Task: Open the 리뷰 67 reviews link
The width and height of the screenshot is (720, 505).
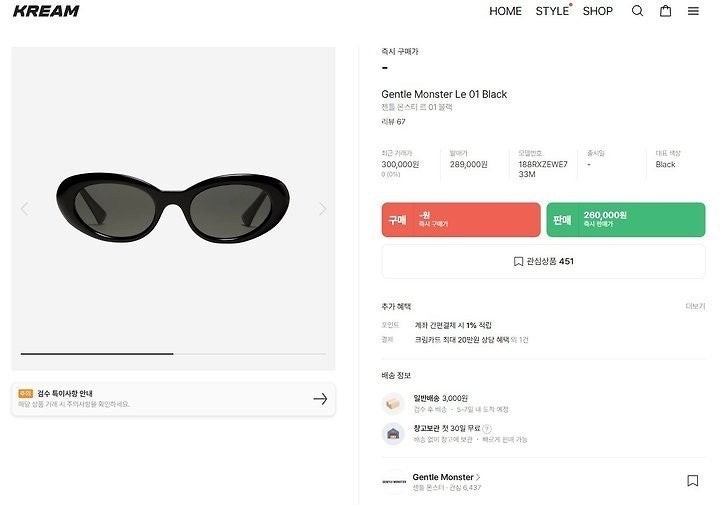Action: [394, 122]
